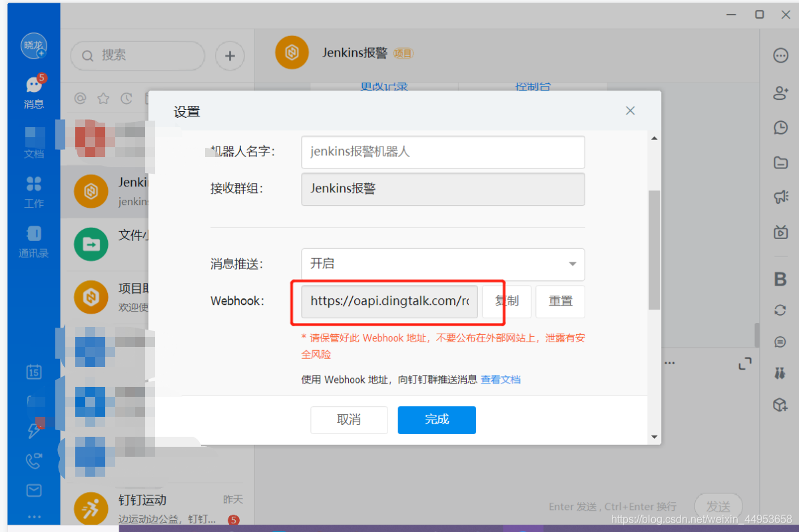This screenshot has width=799, height=532.
Task: Maximize the DingTalk window
Action: tap(759, 15)
